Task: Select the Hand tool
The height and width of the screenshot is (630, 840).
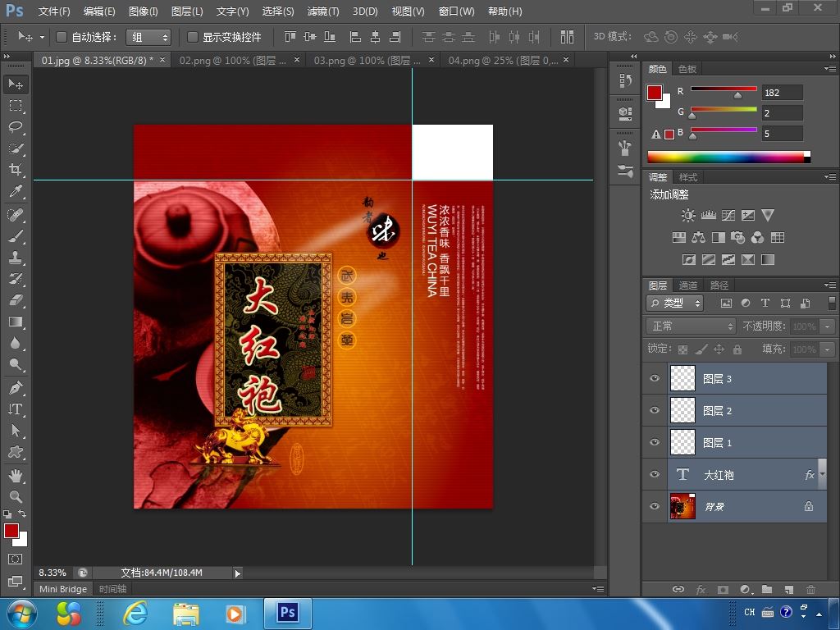Action: 16,475
